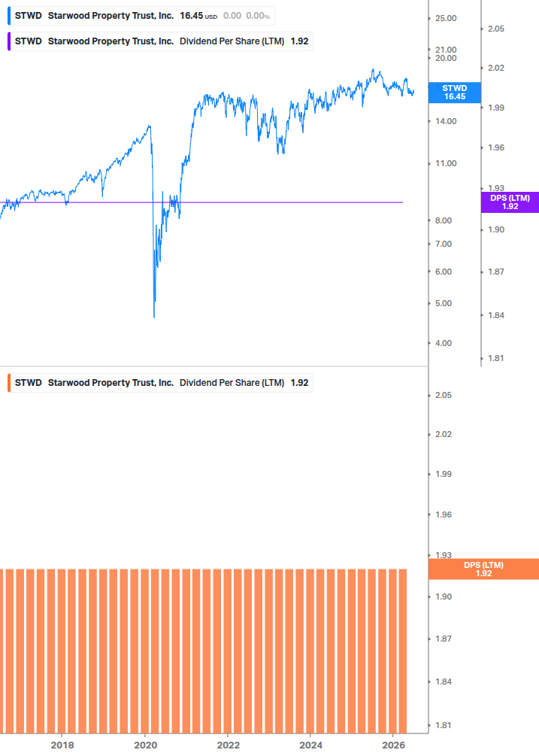Click the 4.00 price axis label

[x=444, y=343]
